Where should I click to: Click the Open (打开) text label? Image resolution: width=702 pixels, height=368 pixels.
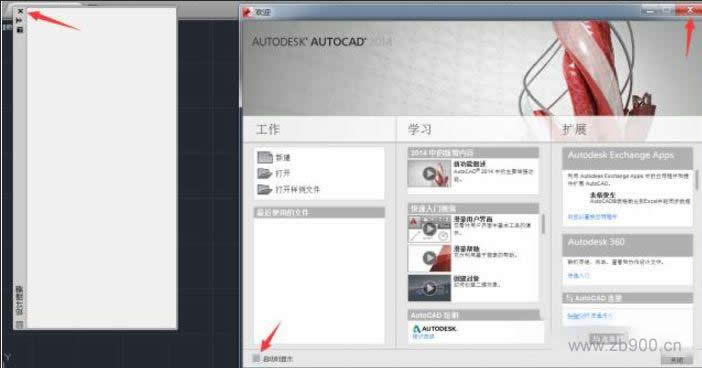(x=283, y=173)
